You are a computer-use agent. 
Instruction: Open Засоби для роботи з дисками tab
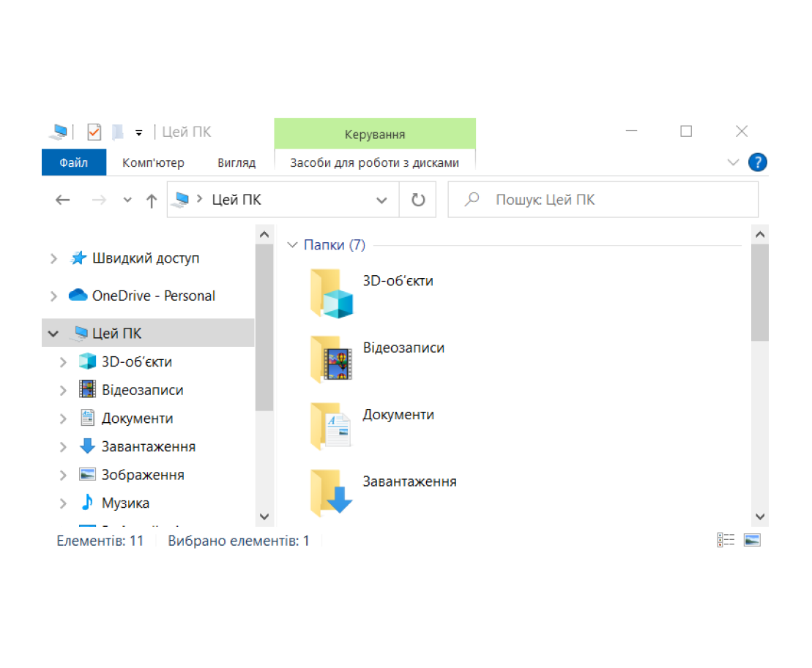pyautogui.click(x=374, y=162)
